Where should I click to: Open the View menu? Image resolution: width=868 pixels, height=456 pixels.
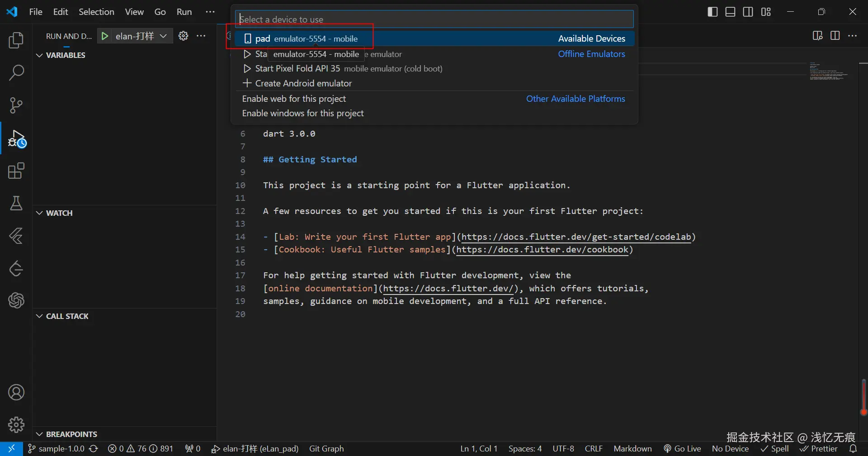[x=134, y=12]
